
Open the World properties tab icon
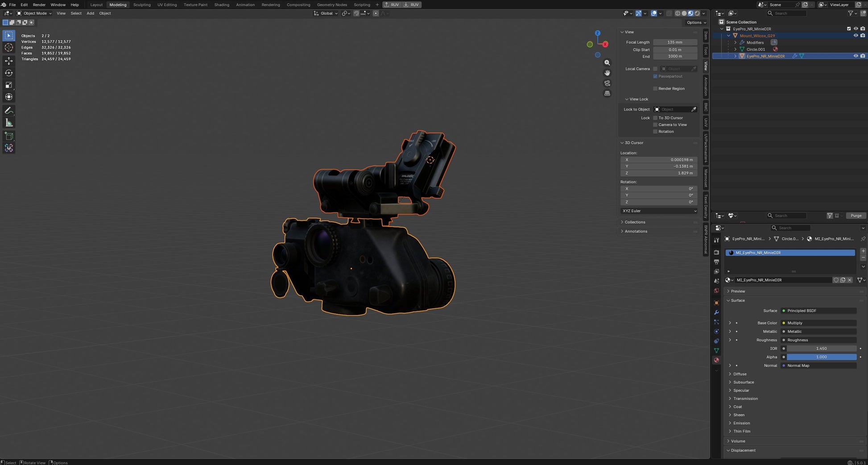click(716, 291)
